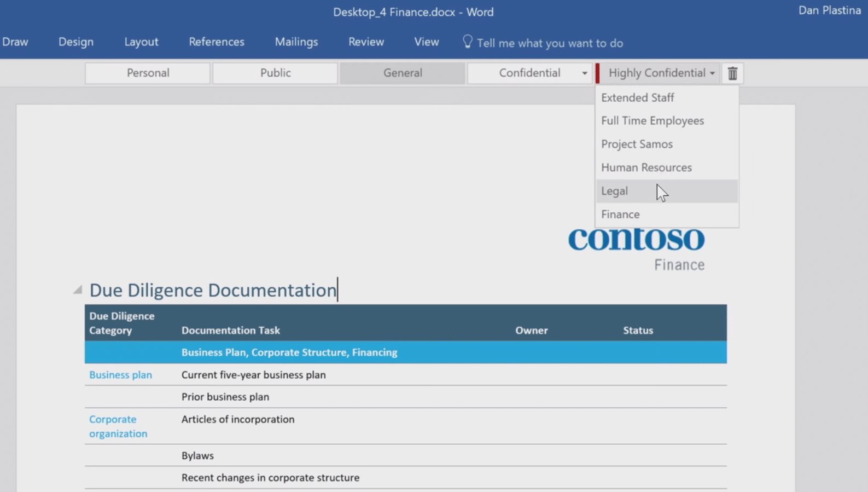Open the View ribbon tab
This screenshot has width=868, height=492.
click(x=427, y=42)
